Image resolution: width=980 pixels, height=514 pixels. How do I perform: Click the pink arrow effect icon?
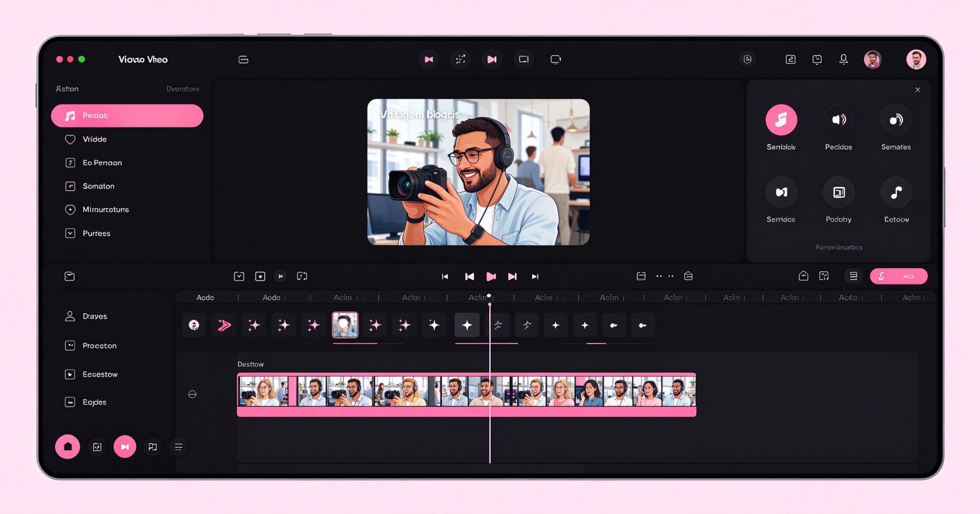coord(224,325)
